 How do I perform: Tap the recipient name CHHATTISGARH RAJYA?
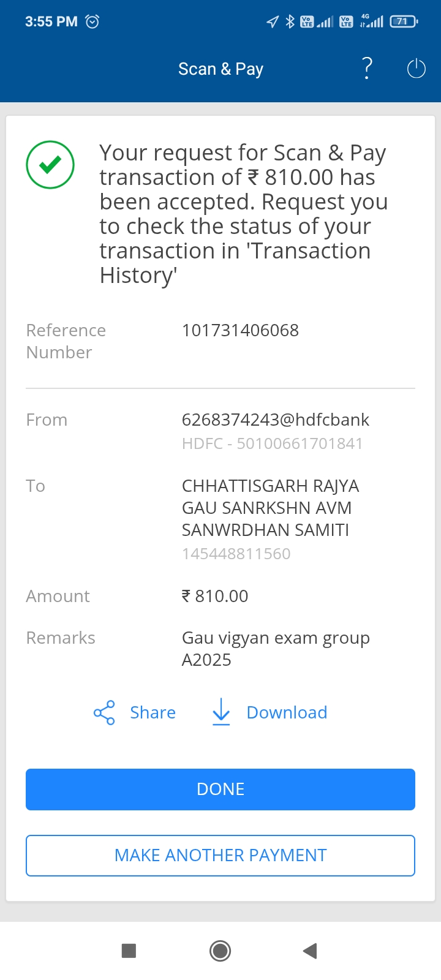pyautogui.click(x=270, y=486)
